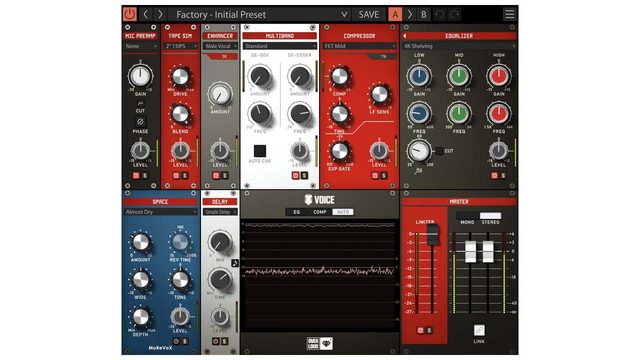
Task: Click the Mic Preamp bypass power icon
Action: [136, 176]
